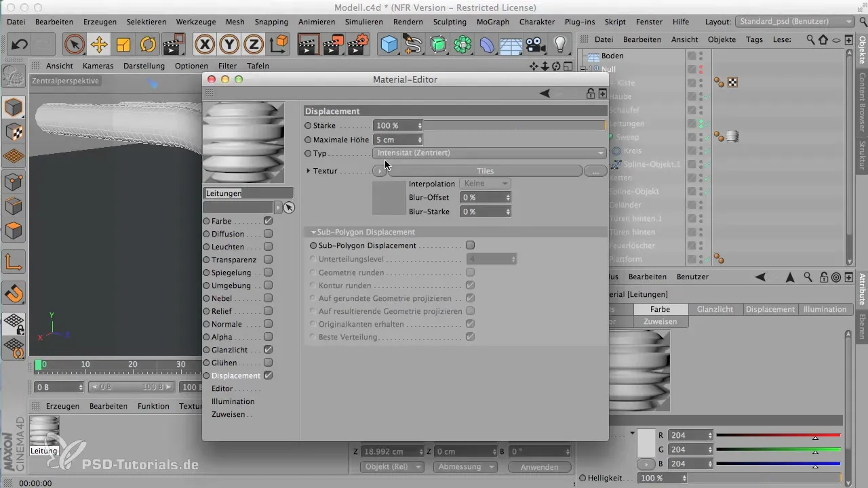Select the Scale tool
Viewport: 868px width, 488px height.
[x=123, y=45]
